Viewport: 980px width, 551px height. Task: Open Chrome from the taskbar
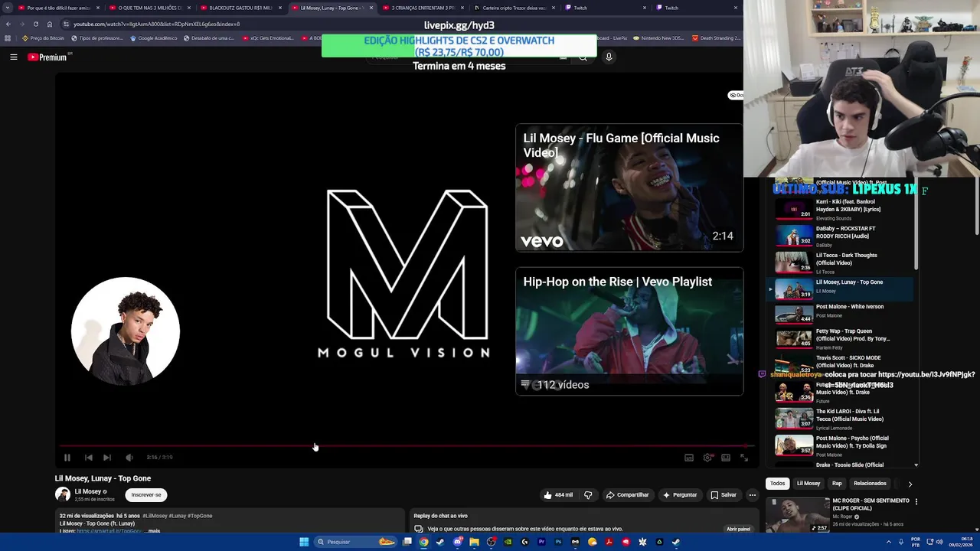click(423, 542)
